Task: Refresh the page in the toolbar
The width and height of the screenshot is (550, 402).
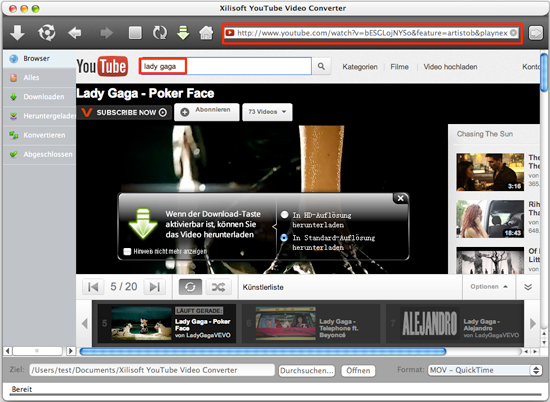Action: (160, 33)
